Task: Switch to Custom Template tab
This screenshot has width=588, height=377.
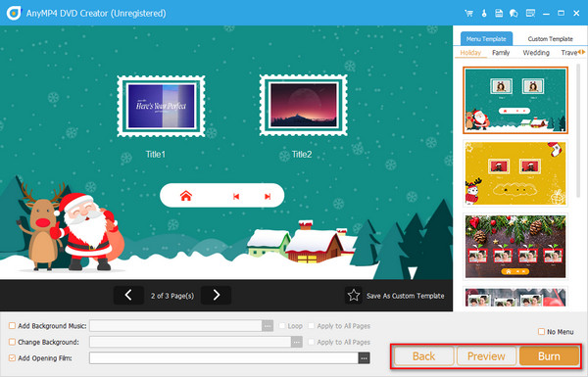Action: [x=550, y=39]
